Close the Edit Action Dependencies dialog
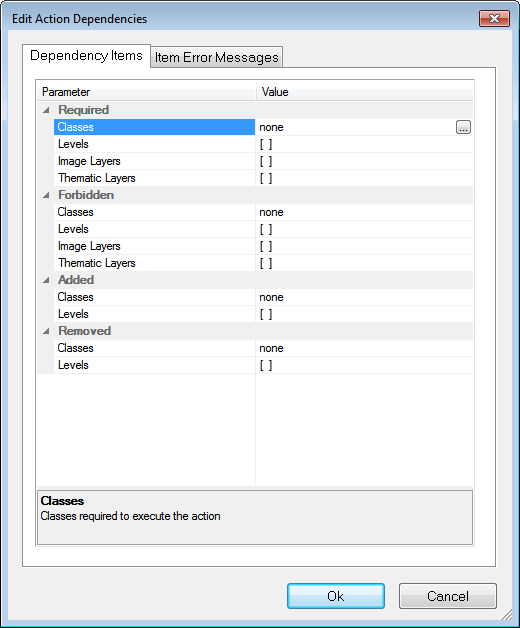Image resolution: width=520 pixels, height=628 pixels. point(494,19)
